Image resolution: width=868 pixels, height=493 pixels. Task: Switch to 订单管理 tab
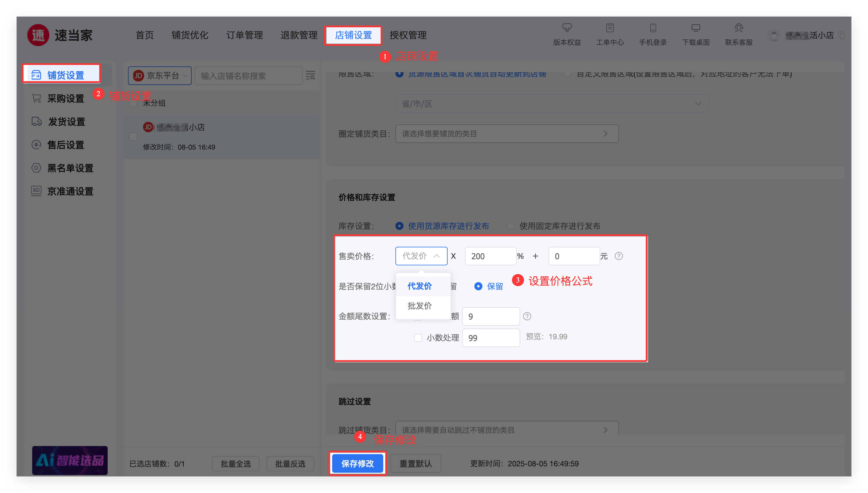pos(244,35)
